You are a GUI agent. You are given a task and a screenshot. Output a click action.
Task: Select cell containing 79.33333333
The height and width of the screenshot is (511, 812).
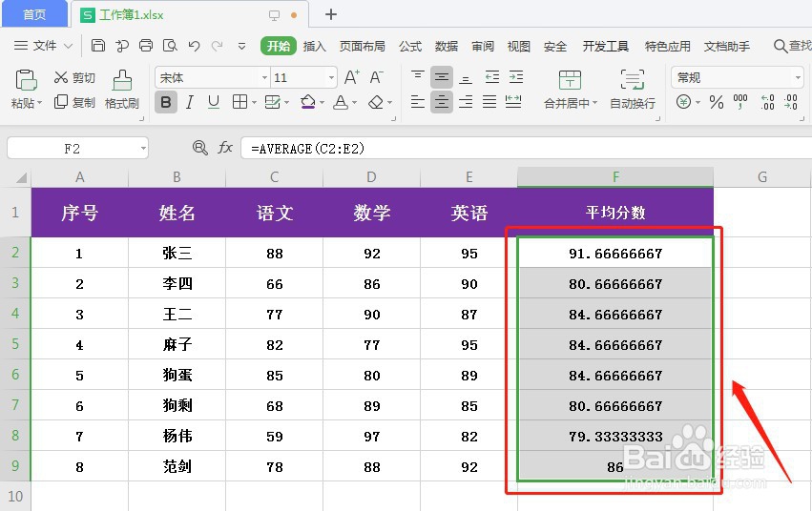tap(615, 436)
